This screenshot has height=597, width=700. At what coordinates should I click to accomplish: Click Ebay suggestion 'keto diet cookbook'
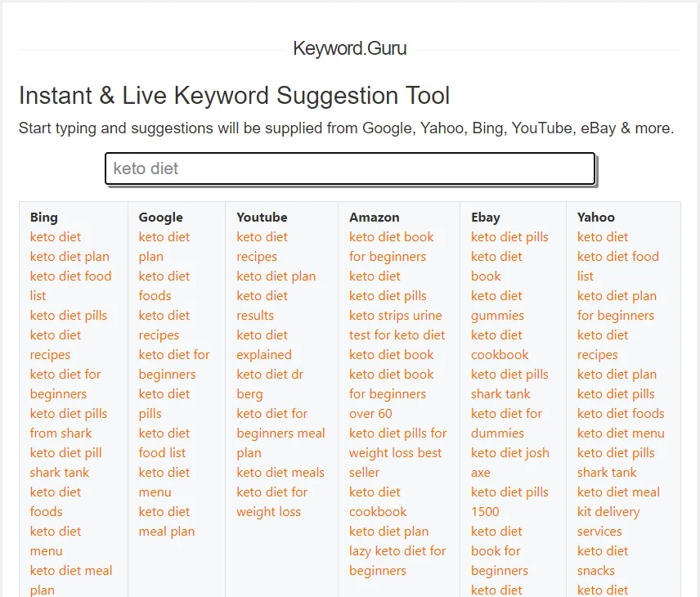pos(500,345)
